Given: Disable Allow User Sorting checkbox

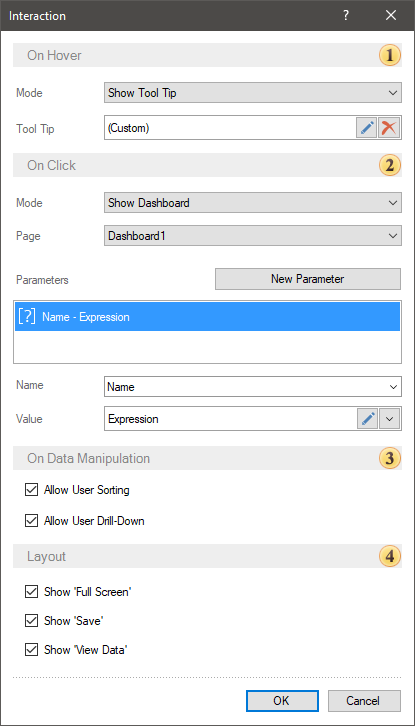Looking at the screenshot, I should 31,490.
